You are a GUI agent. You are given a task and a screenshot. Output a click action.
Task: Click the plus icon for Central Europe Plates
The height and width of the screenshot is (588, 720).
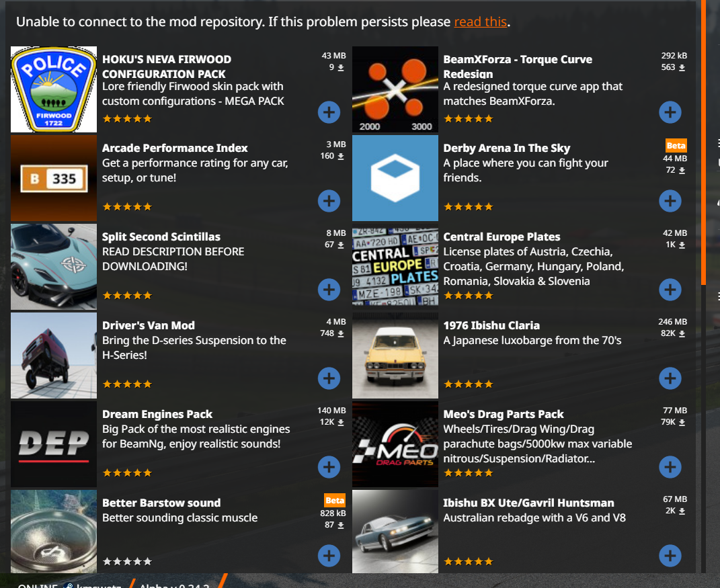(x=670, y=290)
